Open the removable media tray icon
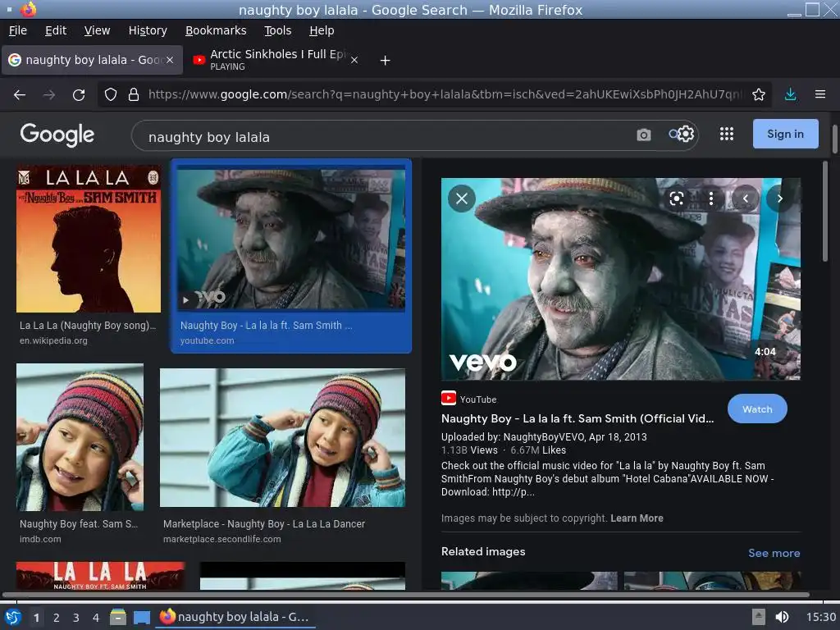The height and width of the screenshot is (630, 840). [x=758, y=617]
